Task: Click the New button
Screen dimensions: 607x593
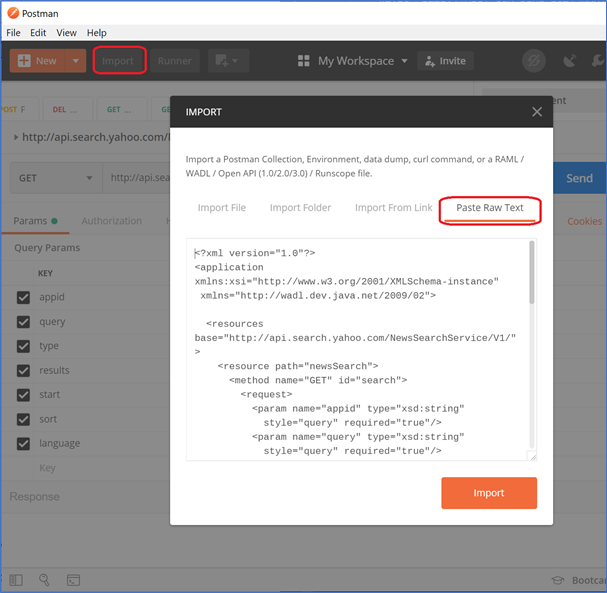Action: coord(38,61)
